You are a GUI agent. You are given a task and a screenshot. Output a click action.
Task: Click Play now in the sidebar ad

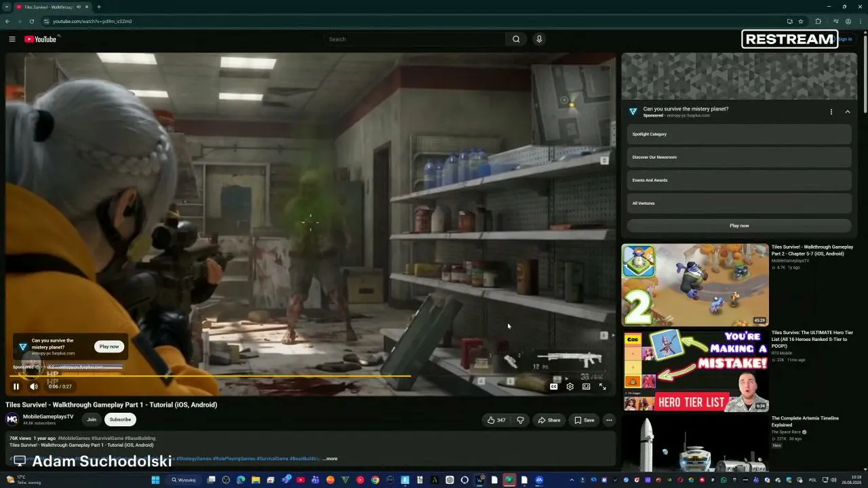pyautogui.click(x=739, y=226)
